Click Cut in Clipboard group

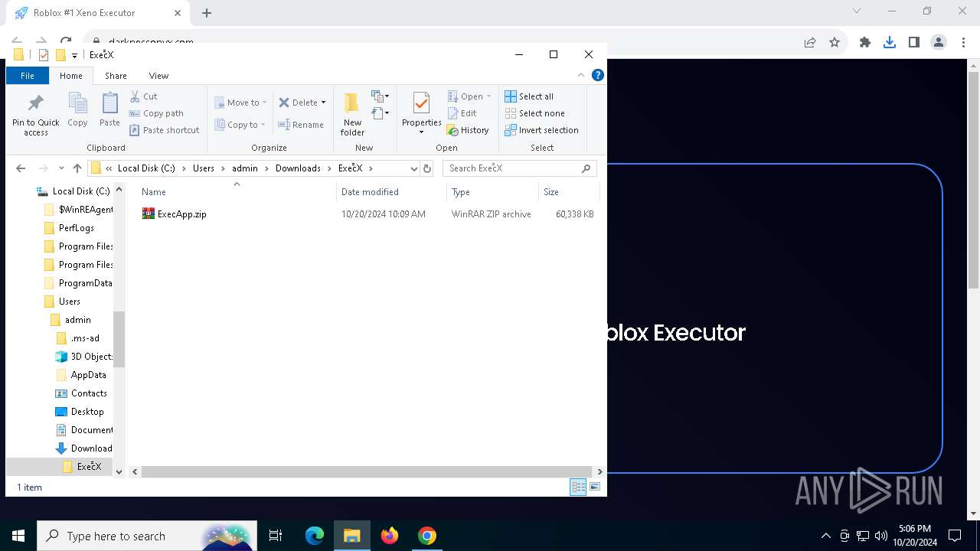[x=143, y=96]
